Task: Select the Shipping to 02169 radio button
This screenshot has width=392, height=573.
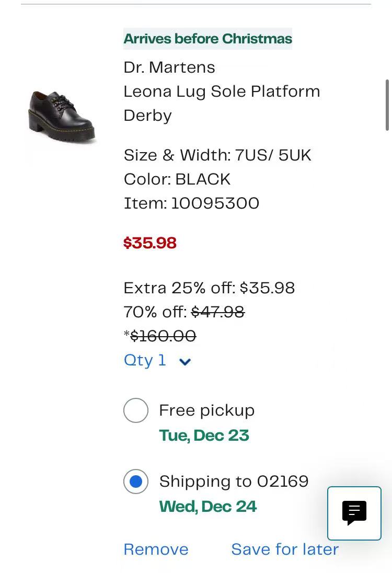Action: point(136,482)
